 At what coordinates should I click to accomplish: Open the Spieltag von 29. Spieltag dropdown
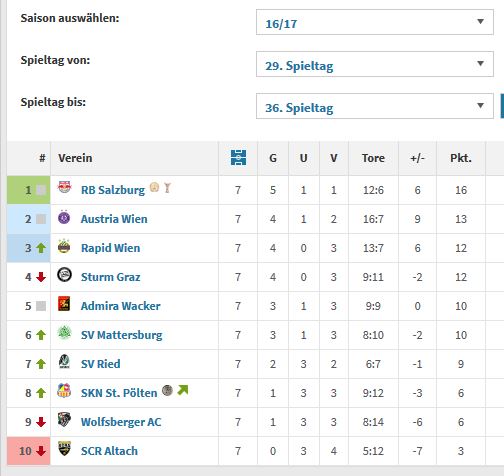coord(375,64)
